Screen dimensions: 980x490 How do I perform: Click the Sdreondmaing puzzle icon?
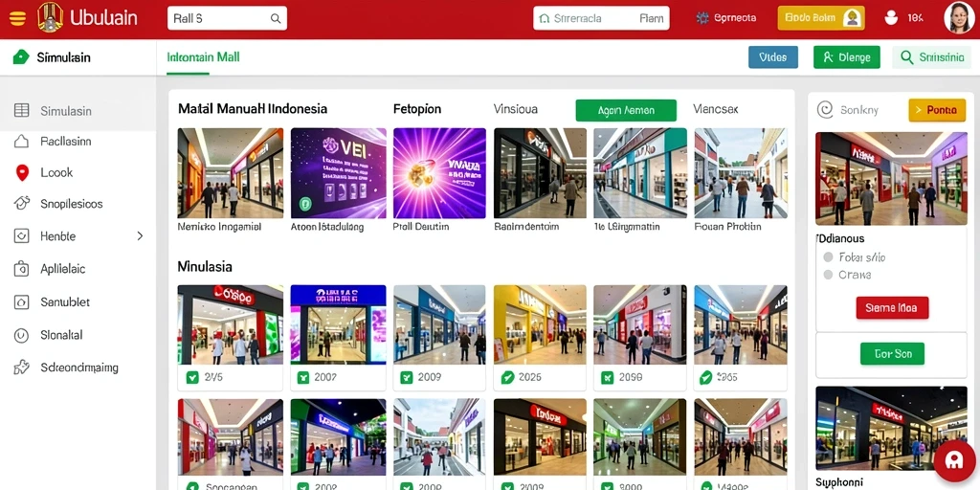(21, 368)
